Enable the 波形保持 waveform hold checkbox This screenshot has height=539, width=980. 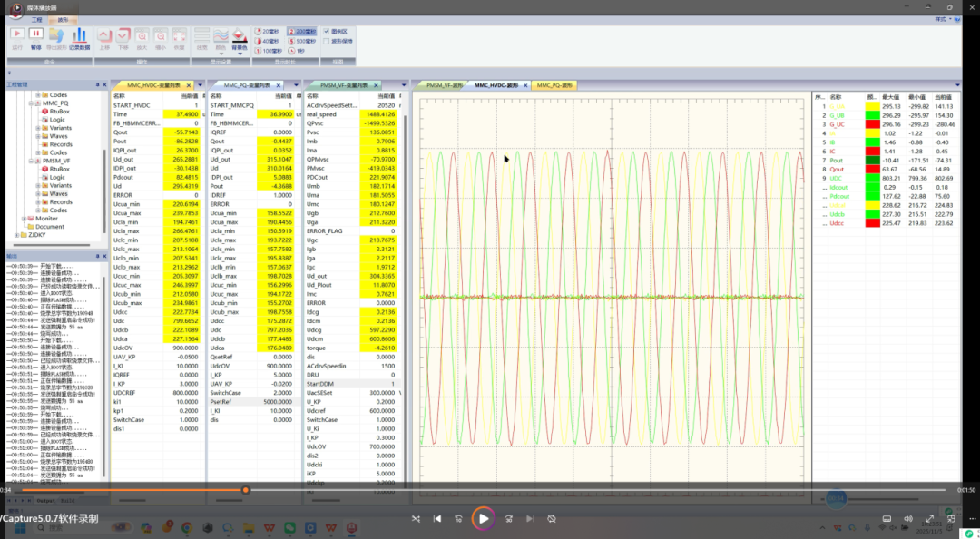point(328,41)
